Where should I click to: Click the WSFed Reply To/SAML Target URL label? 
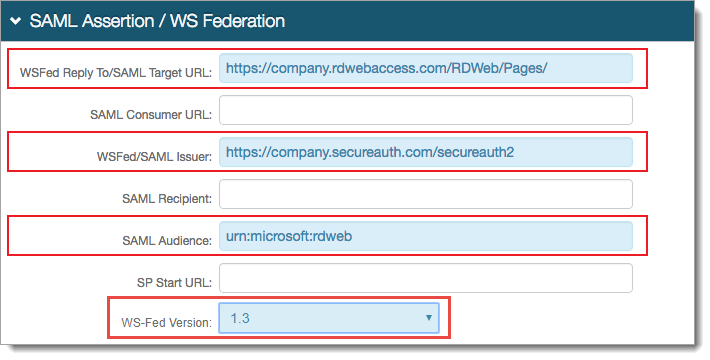pyautogui.click(x=116, y=72)
